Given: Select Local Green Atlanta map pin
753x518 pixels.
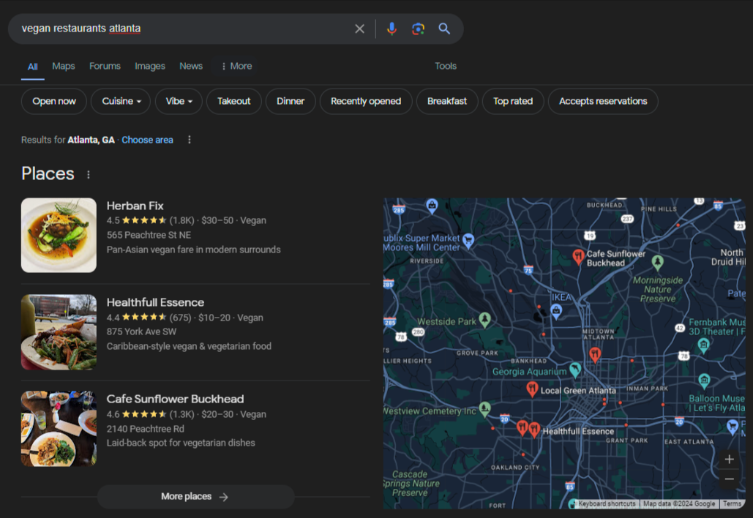Looking at the screenshot, I should [532, 388].
